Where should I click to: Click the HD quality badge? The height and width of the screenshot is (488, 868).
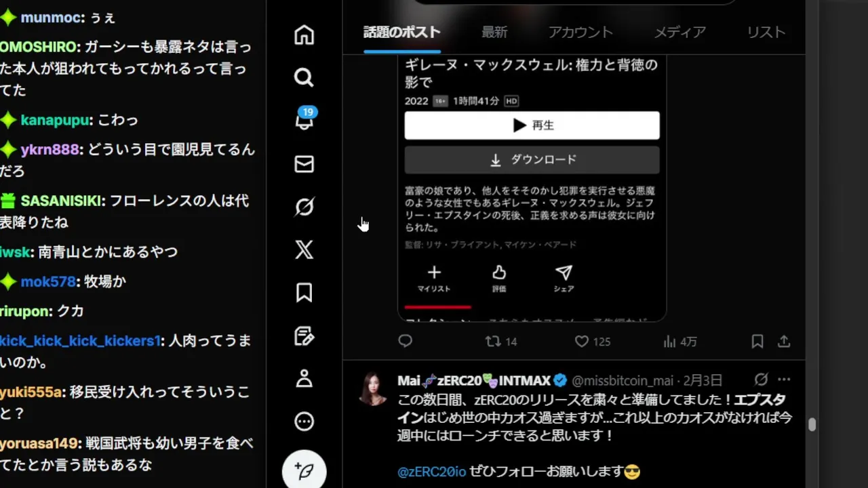511,101
